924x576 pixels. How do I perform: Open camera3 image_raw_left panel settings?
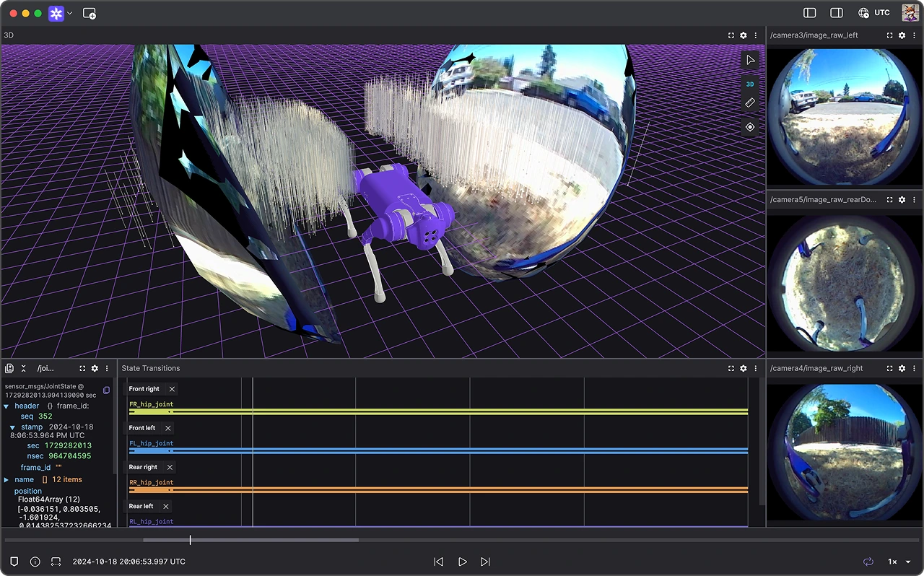coord(902,35)
